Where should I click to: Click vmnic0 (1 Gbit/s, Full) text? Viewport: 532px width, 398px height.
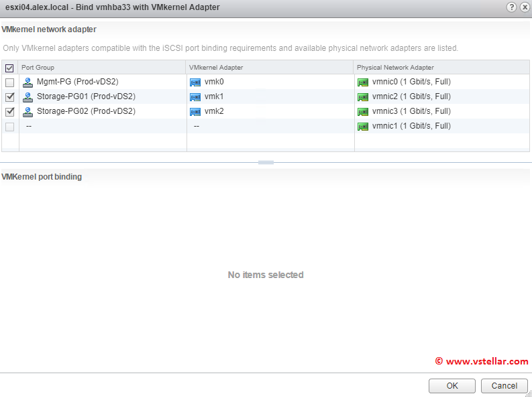pos(411,82)
